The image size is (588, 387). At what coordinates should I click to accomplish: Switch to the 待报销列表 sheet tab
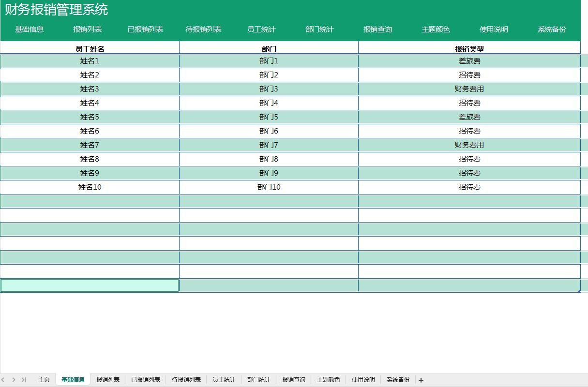coord(186,380)
